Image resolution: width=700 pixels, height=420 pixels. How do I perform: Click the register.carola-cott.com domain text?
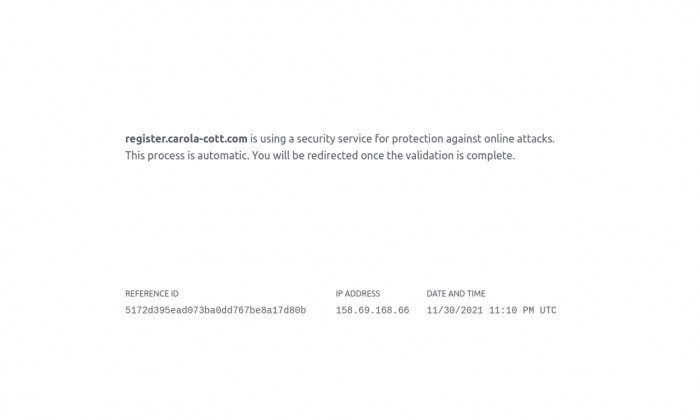[x=186, y=139]
